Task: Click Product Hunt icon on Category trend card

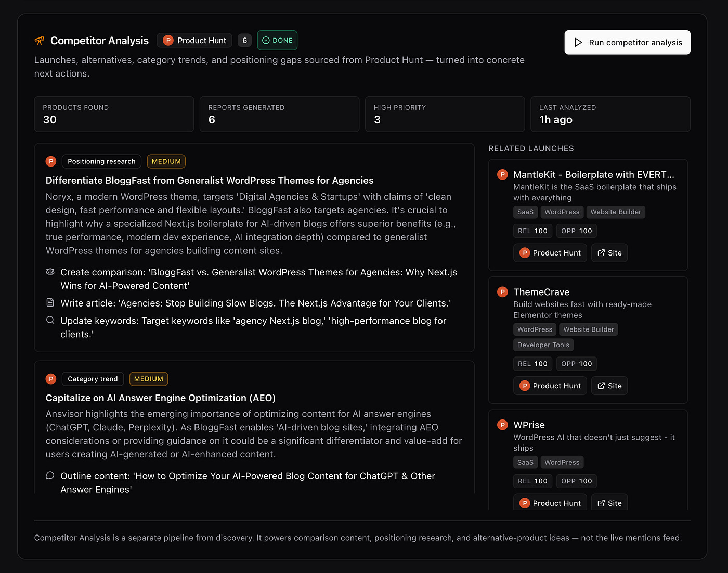Action: click(51, 379)
